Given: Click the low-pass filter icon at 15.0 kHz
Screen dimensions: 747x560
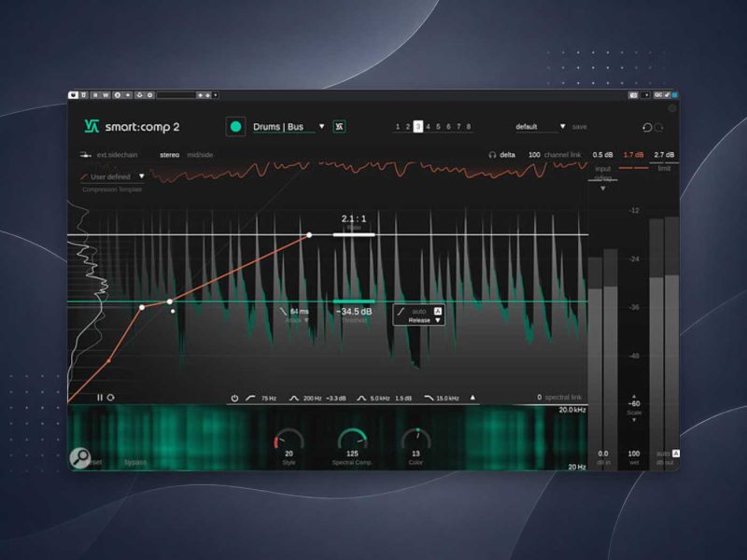Looking at the screenshot, I should click(429, 398).
